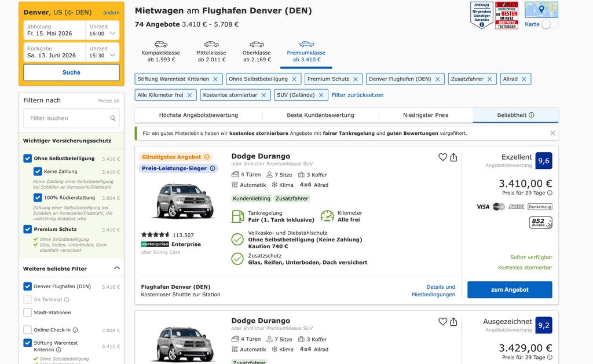
Task: Open the Rückgabe Uhrzeit 15:30 dropdown
Action: 103,56
